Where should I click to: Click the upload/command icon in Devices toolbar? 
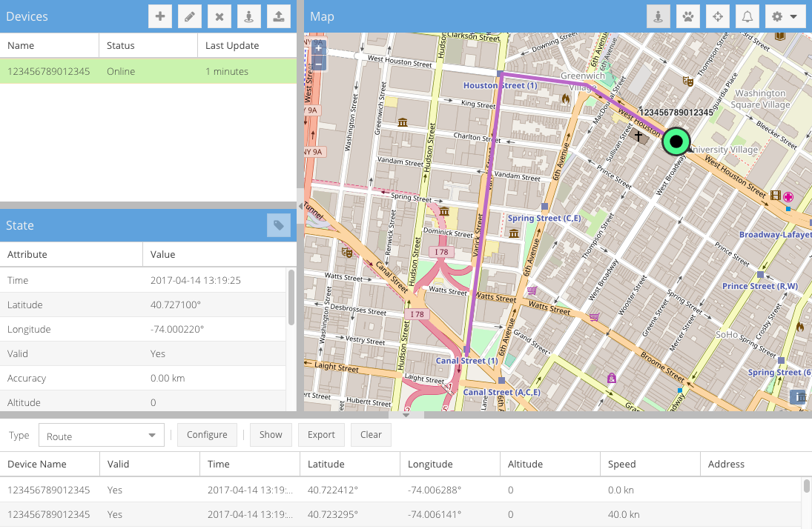(279, 16)
